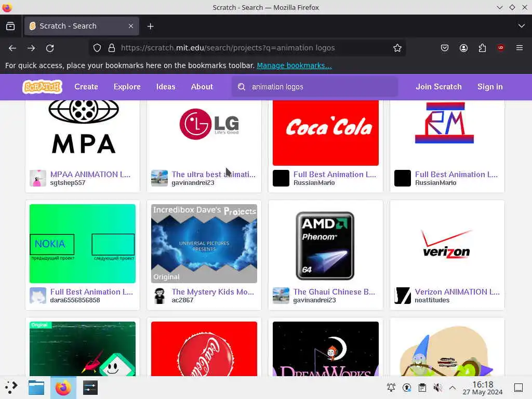Screen dimensions: 532x399
Task: Click the sgtshep557 username
Action: (x=68, y=183)
